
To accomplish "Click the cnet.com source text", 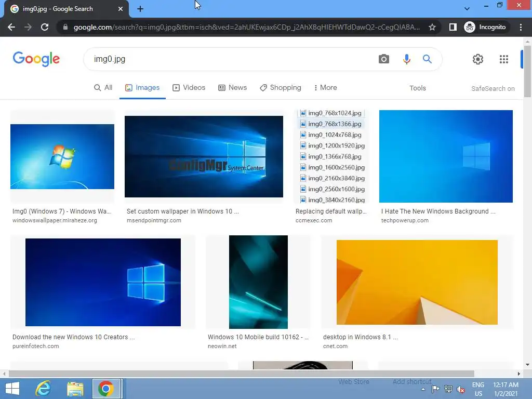I will click(x=335, y=346).
